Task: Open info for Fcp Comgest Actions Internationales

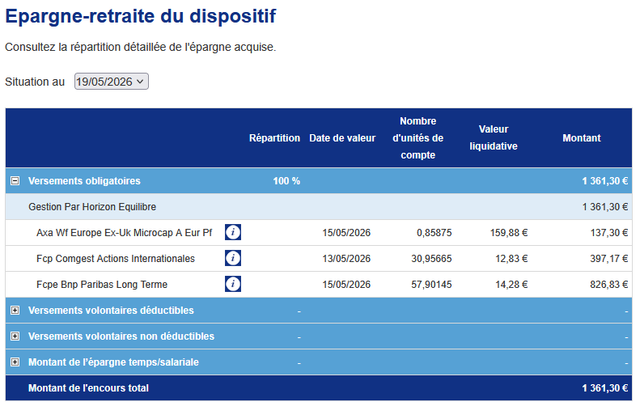Action: pyautogui.click(x=233, y=258)
